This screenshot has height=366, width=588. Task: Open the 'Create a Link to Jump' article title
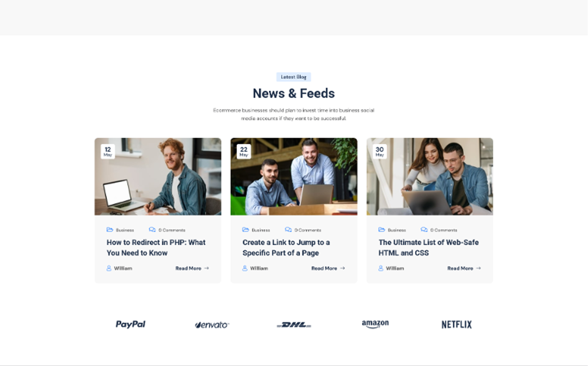click(286, 248)
